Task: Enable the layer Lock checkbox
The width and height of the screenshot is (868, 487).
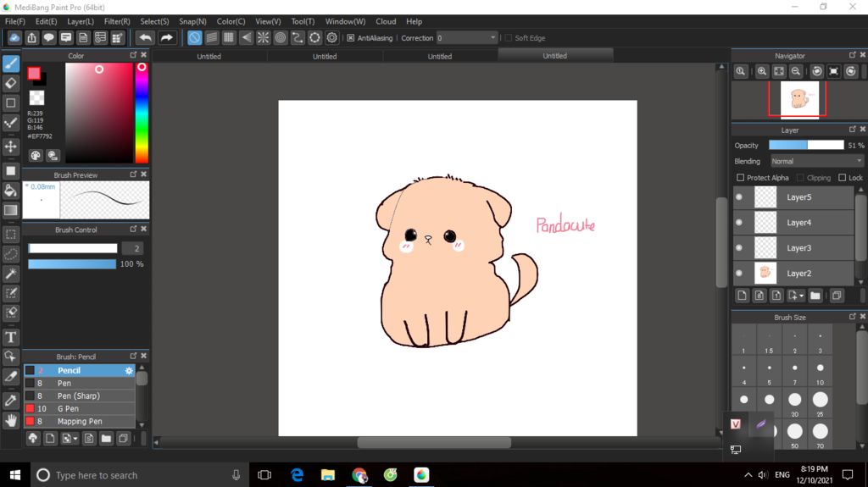Action: click(x=842, y=178)
